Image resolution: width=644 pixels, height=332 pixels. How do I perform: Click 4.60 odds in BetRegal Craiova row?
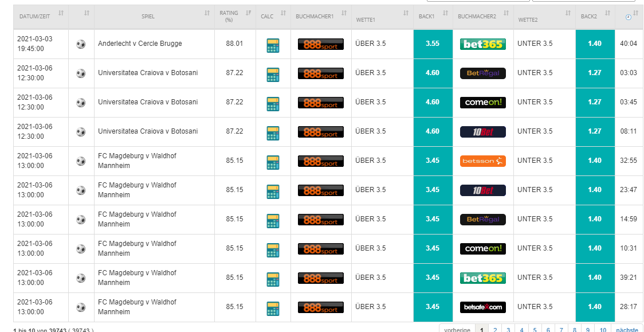point(433,73)
